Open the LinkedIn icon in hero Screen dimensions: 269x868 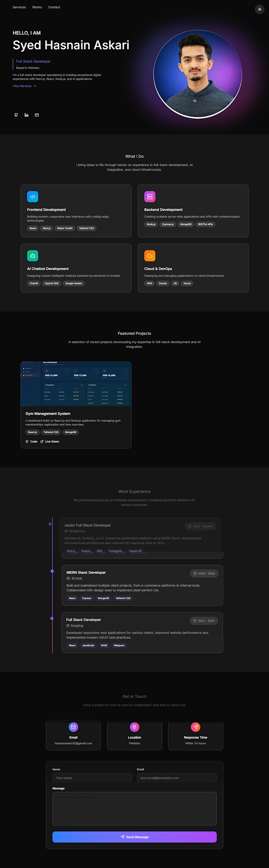tap(27, 115)
